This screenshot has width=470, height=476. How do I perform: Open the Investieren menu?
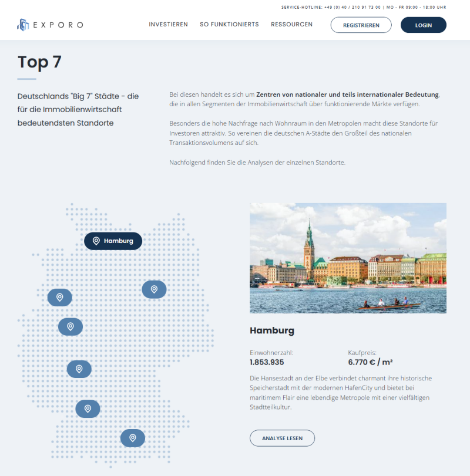pyautogui.click(x=168, y=24)
